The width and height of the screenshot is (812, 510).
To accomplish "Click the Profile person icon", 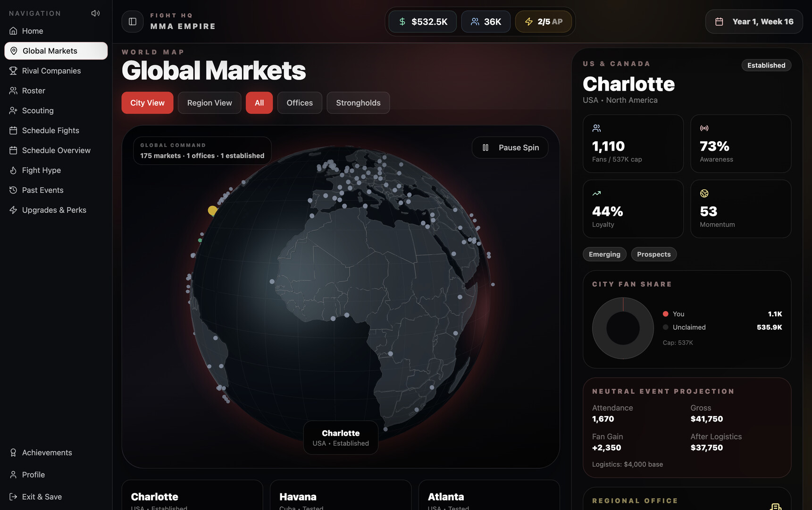I will (13, 475).
